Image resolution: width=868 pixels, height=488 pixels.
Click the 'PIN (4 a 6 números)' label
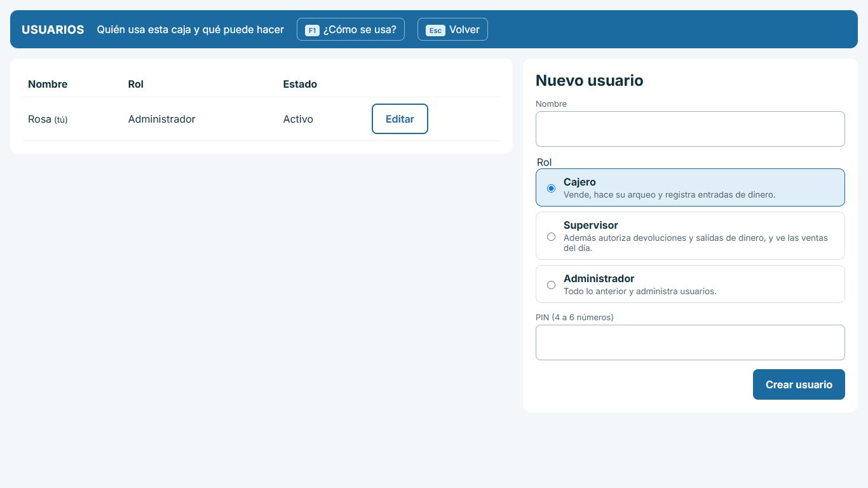pos(574,317)
